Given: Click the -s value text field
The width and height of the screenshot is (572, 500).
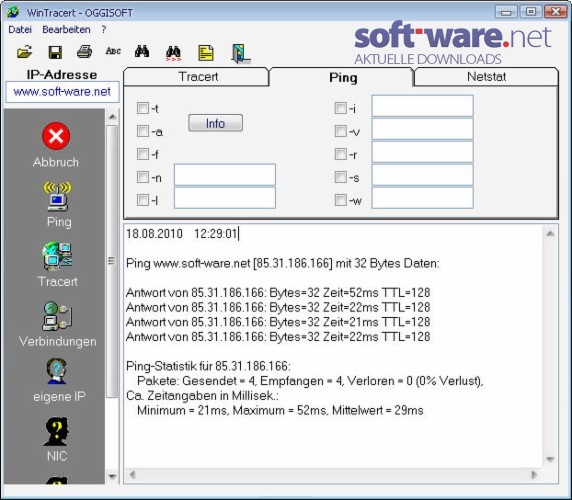Looking at the screenshot, I should click(x=422, y=175).
